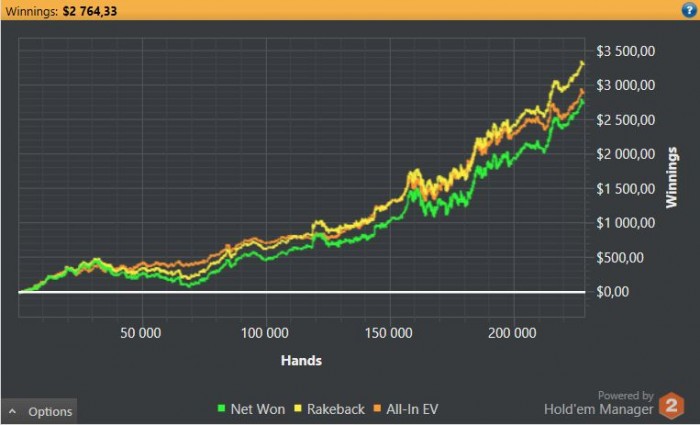700x425 pixels.
Task: Click the green Net Won legend swatch
Action: click(x=221, y=408)
